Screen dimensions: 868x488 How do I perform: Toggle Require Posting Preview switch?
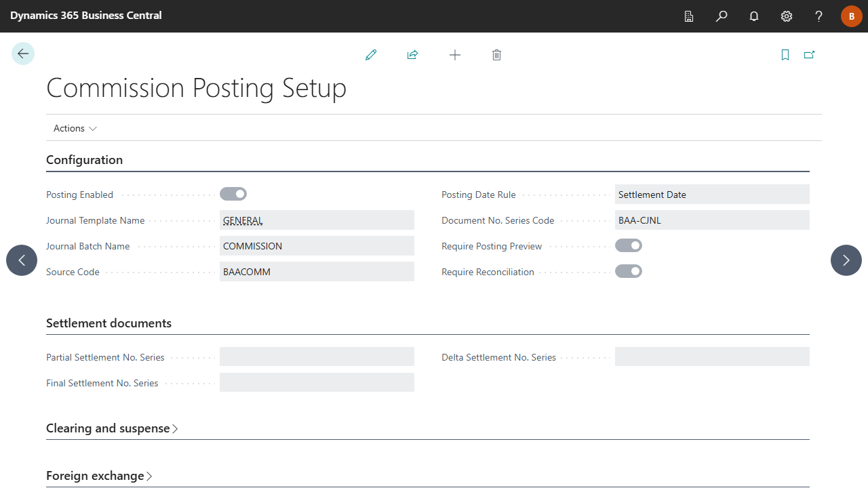[629, 246]
